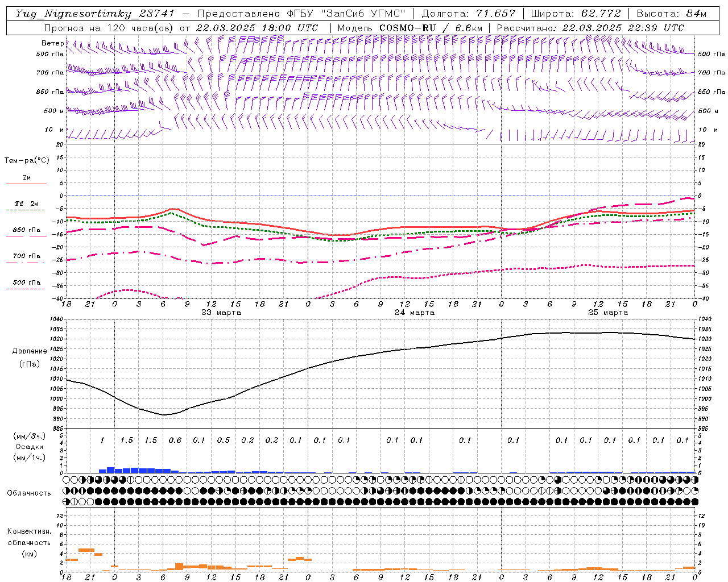Click the 700 гПа temperature legend dashed line

tap(25, 263)
